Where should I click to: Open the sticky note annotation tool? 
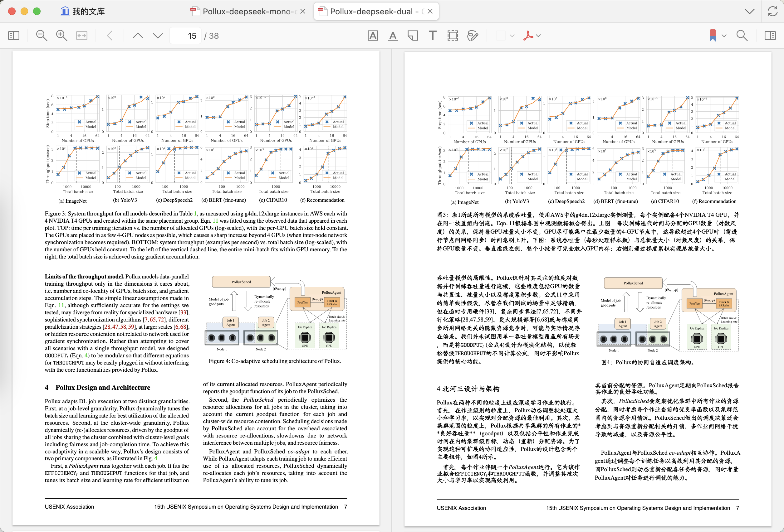coord(413,36)
